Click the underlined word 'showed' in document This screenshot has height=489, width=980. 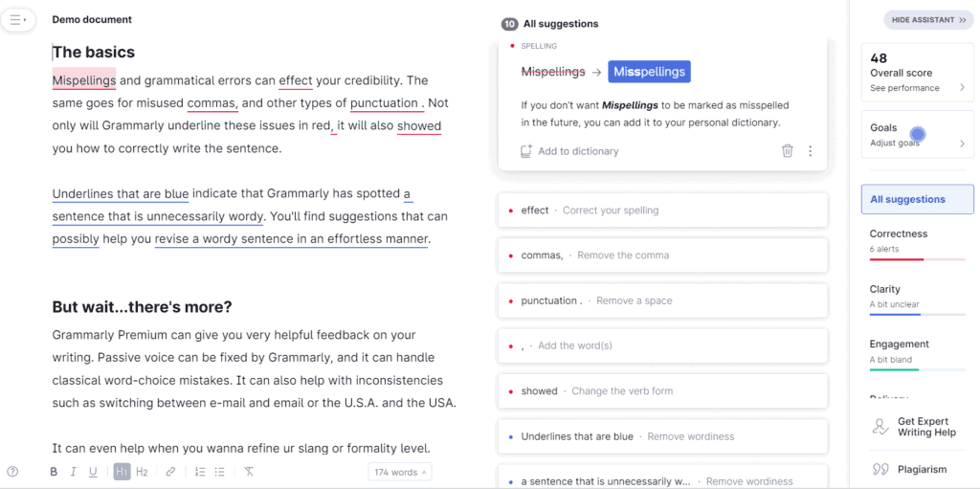pyautogui.click(x=419, y=125)
